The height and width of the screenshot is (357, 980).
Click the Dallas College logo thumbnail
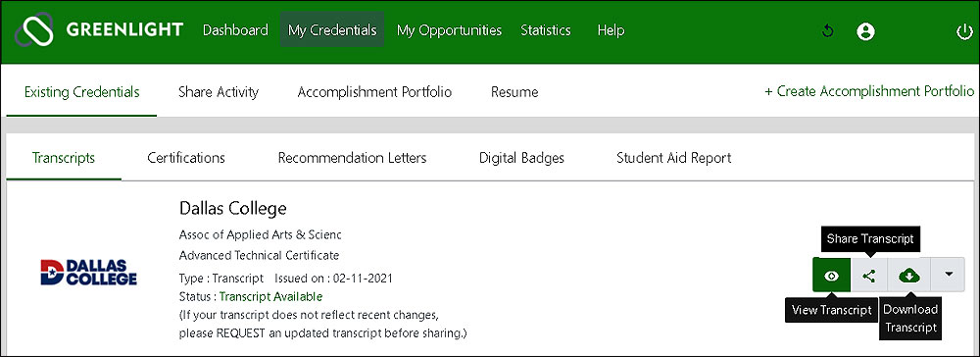(x=88, y=273)
